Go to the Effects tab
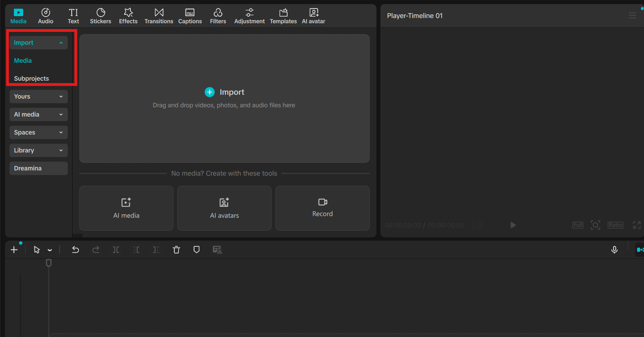This screenshot has height=337, width=644. (128, 16)
